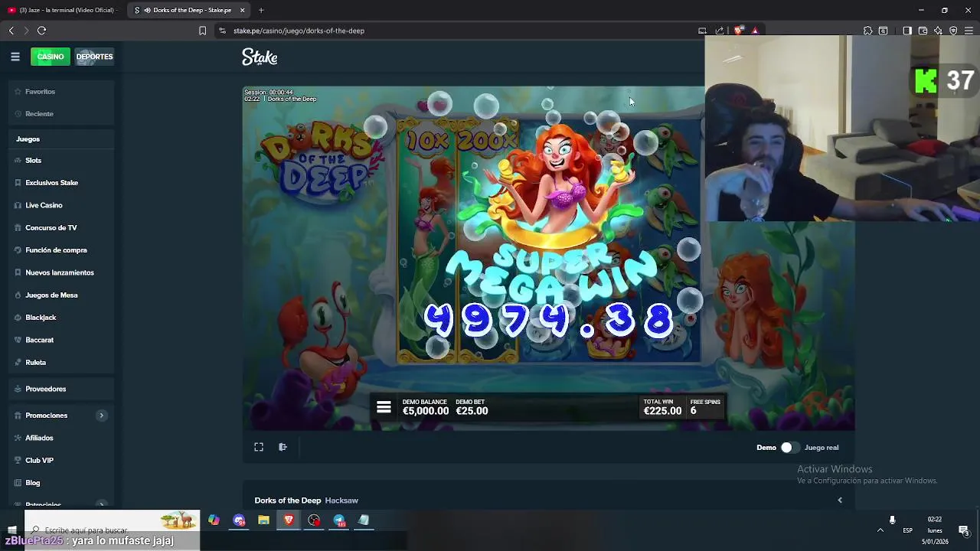Toggle game fullscreen mode
The image size is (980, 551).
(259, 447)
